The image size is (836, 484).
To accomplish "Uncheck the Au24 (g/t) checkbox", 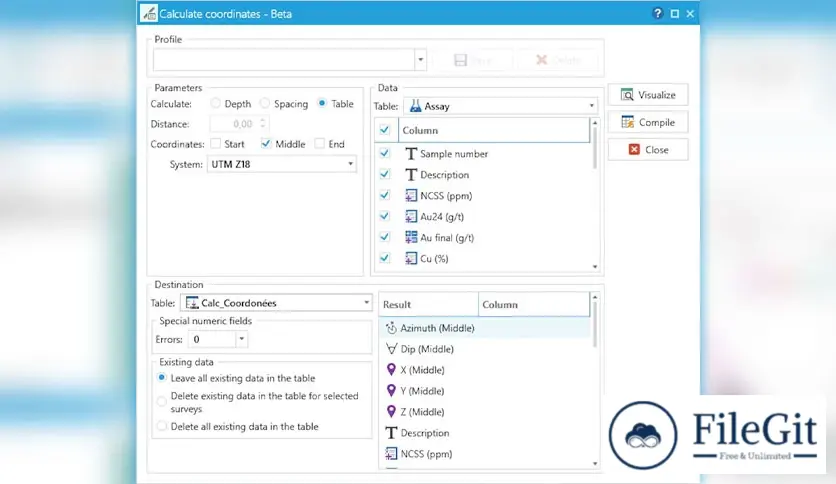I will click(384, 216).
